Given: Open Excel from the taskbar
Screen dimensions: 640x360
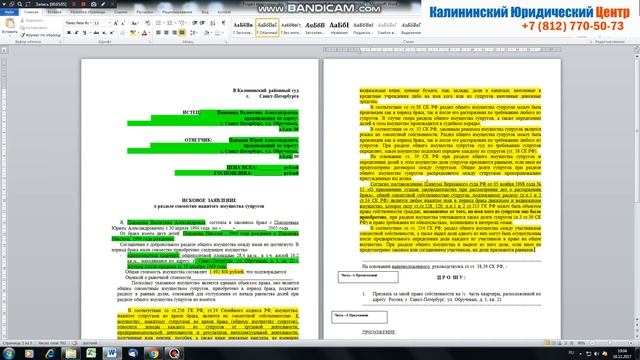Looking at the screenshot, I should [91, 353].
